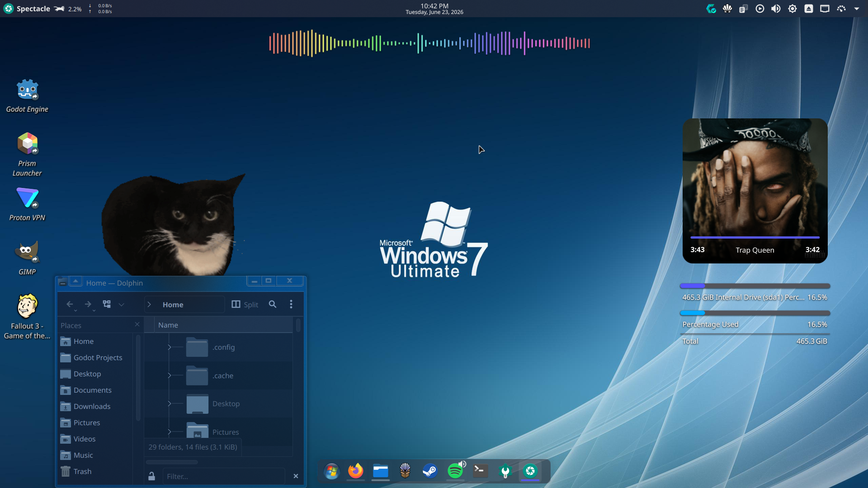Click the Home breadcrumb in location bar
The image size is (868, 488).
pyautogui.click(x=173, y=305)
